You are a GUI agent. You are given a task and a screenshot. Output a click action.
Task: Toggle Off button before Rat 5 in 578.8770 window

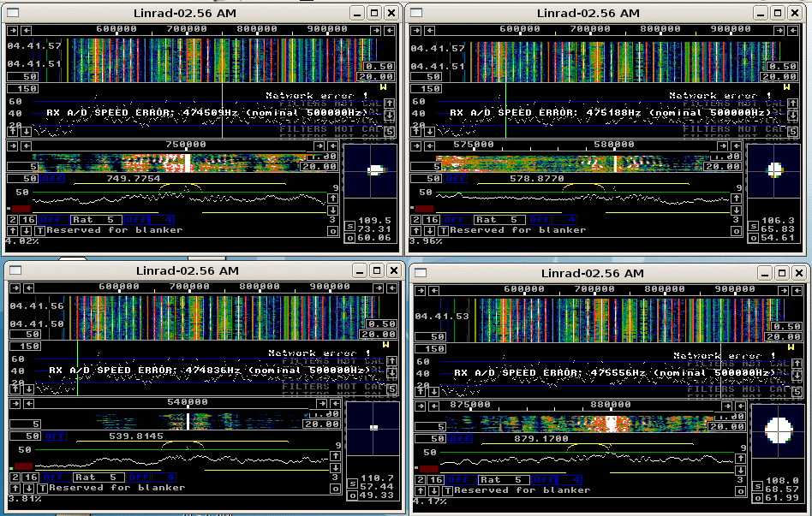click(x=457, y=220)
